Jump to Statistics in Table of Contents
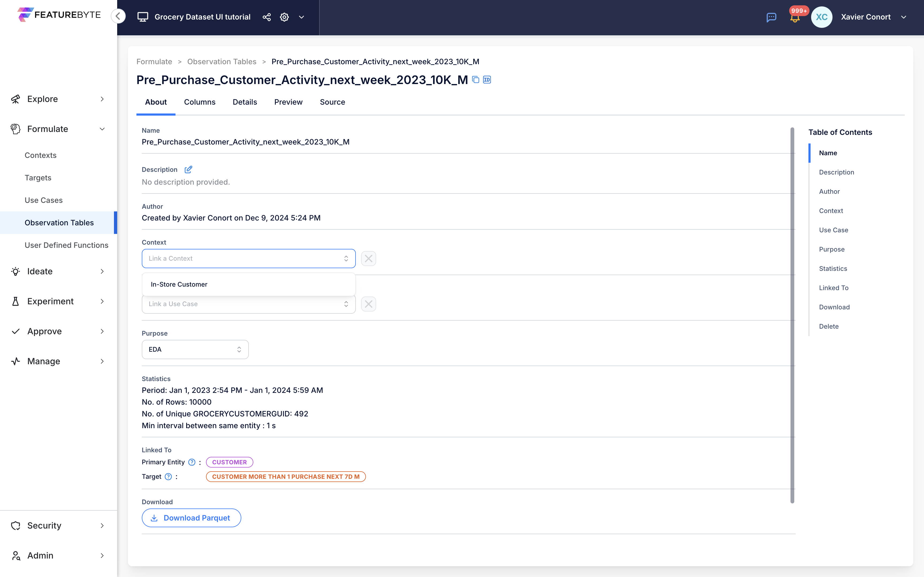 point(833,269)
